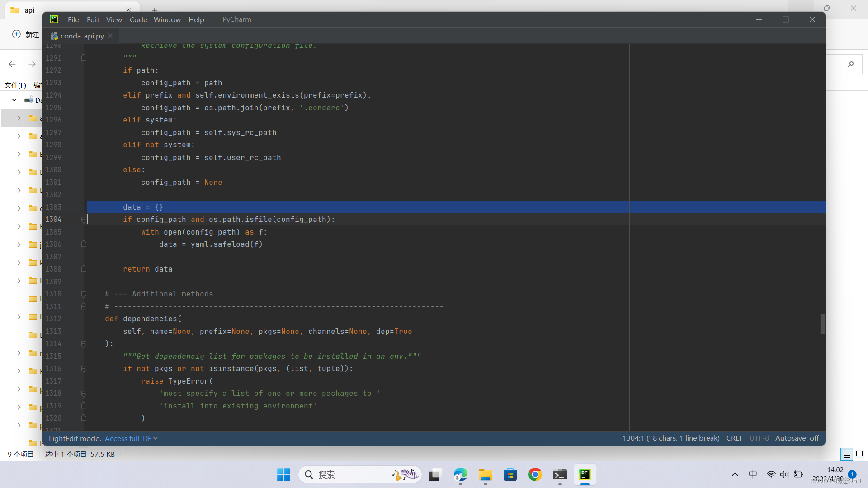Image resolution: width=868 pixels, height=488 pixels.
Task: Open Microsoft Edge from the taskbar
Action: point(460,474)
